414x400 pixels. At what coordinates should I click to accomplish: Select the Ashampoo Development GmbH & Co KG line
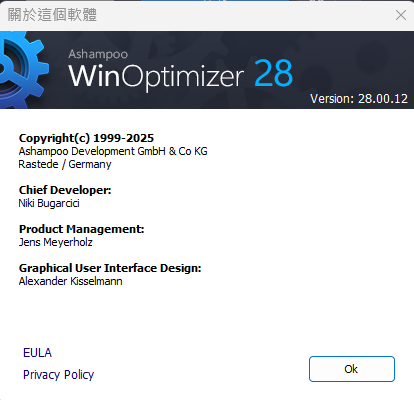(x=113, y=151)
